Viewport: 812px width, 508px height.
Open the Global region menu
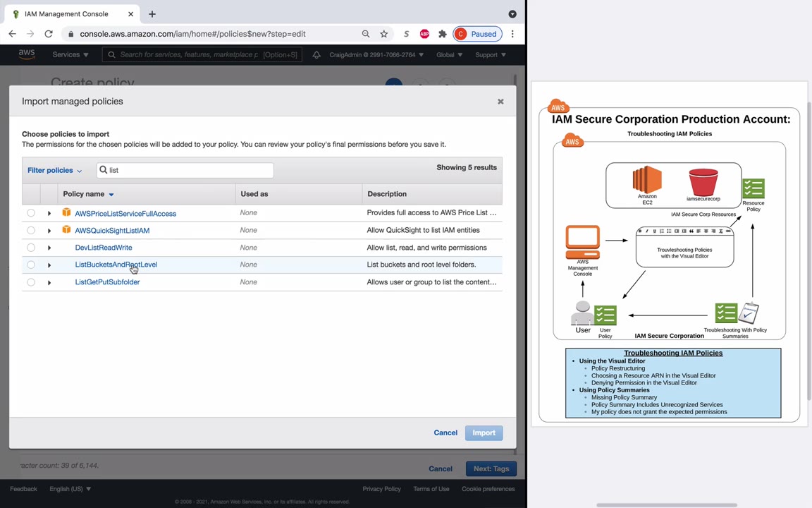449,55
